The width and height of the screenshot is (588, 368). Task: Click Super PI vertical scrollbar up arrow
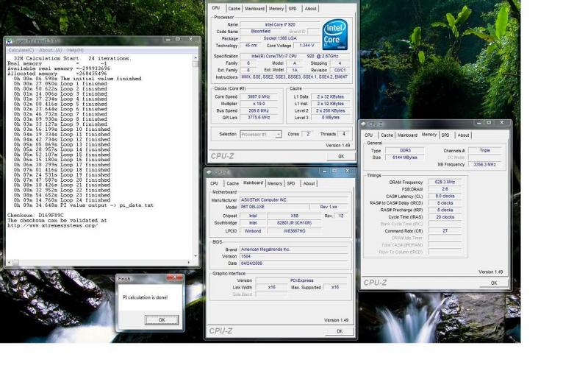[196, 58]
